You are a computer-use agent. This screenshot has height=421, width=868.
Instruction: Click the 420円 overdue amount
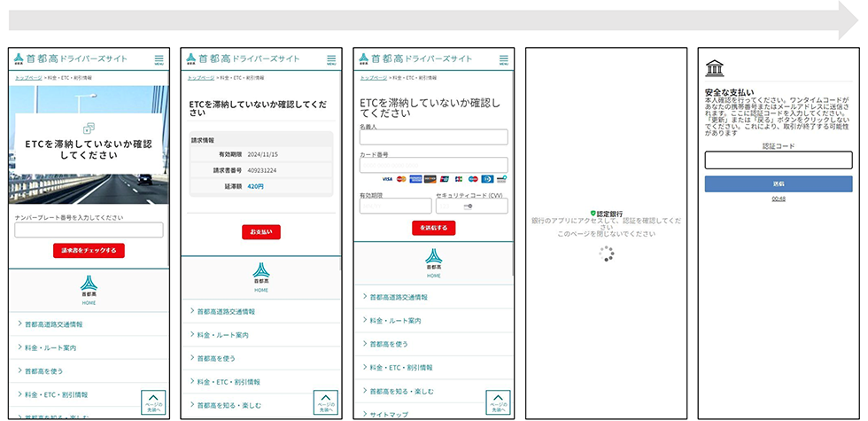(x=256, y=187)
